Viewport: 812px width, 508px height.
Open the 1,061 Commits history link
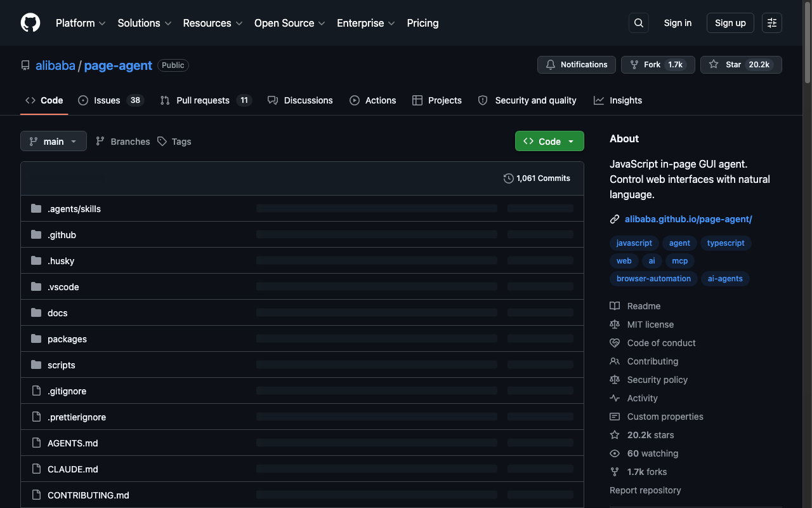[x=537, y=178]
